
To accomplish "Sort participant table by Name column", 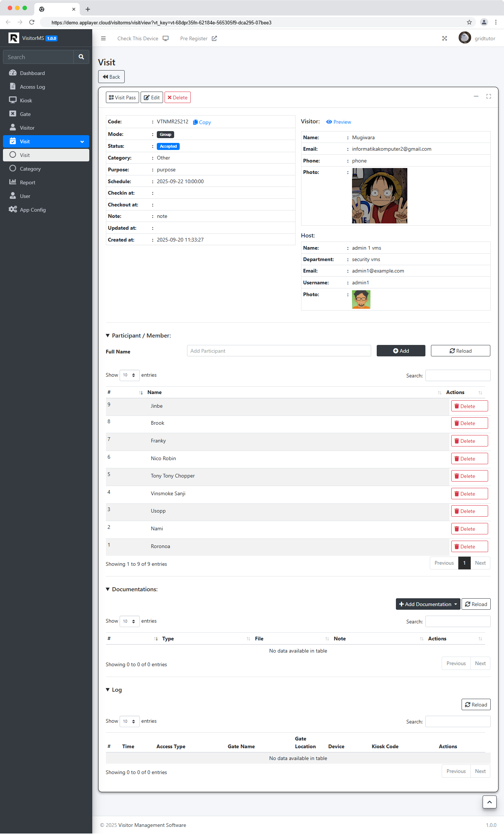I will pos(294,392).
